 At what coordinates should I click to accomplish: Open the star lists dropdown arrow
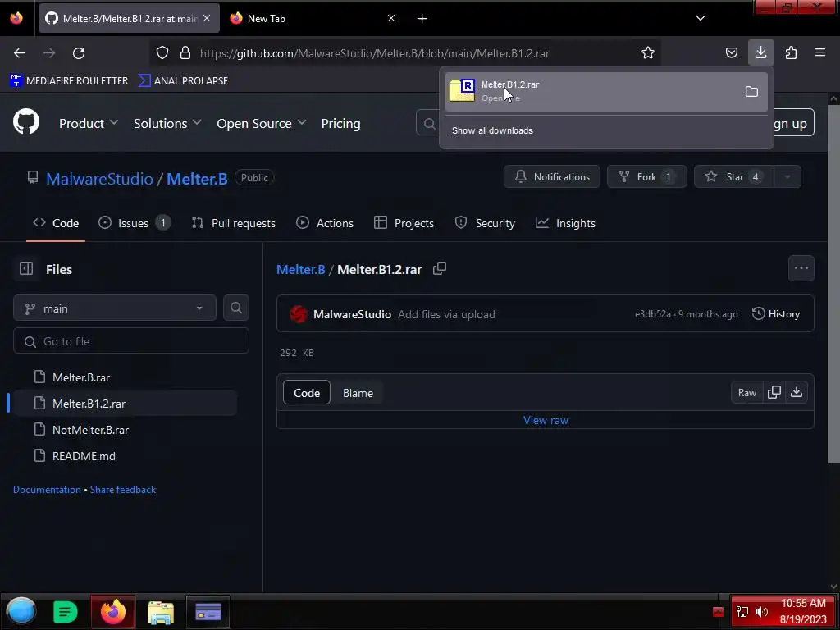point(787,177)
